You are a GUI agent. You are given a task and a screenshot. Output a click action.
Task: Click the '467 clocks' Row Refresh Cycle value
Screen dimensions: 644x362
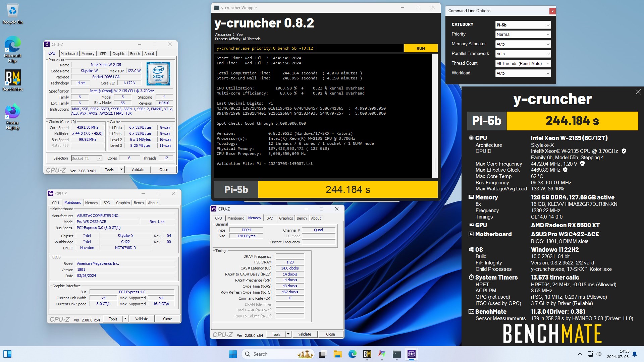[x=290, y=292]
